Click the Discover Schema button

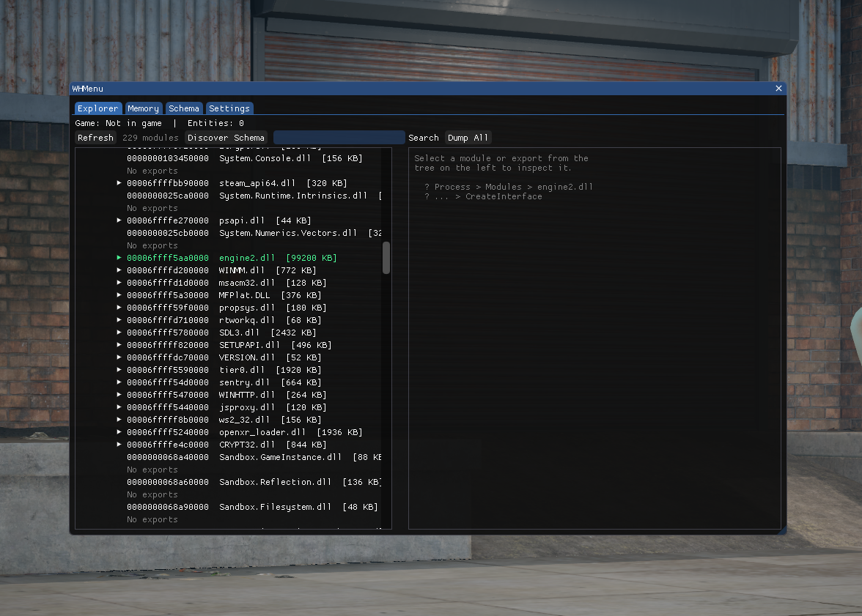[x=226, y=138]
